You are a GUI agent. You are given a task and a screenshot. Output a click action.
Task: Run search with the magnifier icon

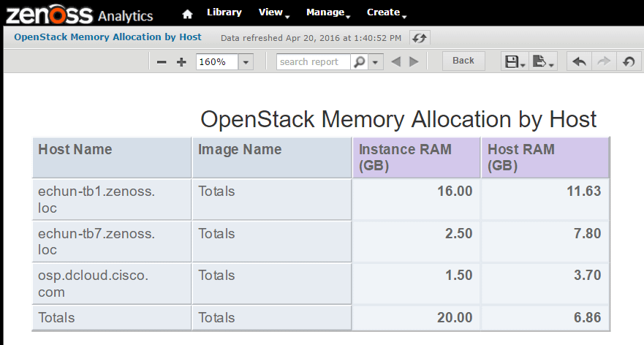[x=360, y=62]
